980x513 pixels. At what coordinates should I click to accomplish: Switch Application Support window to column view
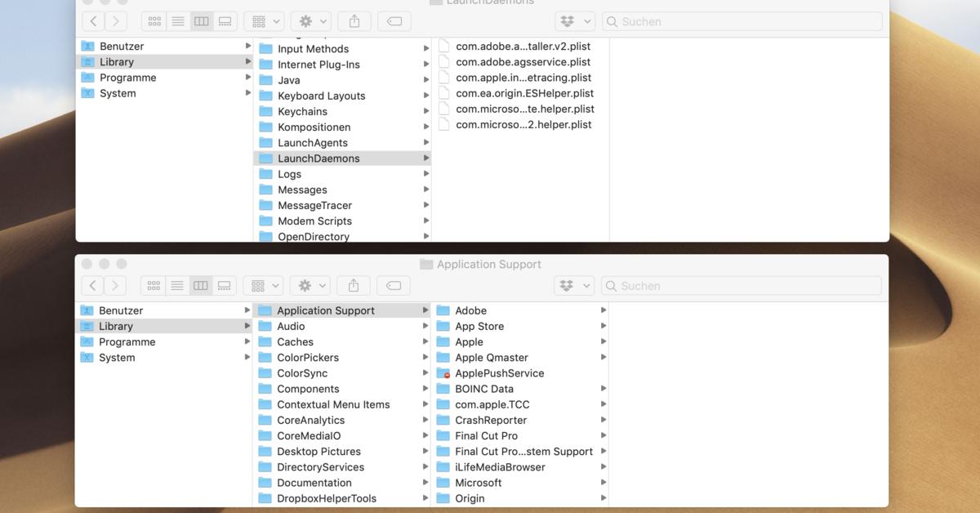click(200, 286)
